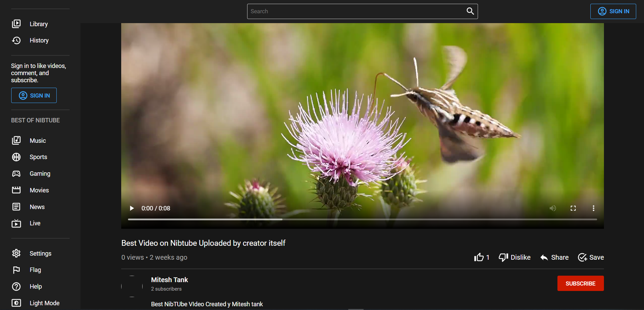Click the sidebar SIGN IN button
This screenshot has width=644, height=310.
pyautogui.click(x=34, y=96)
